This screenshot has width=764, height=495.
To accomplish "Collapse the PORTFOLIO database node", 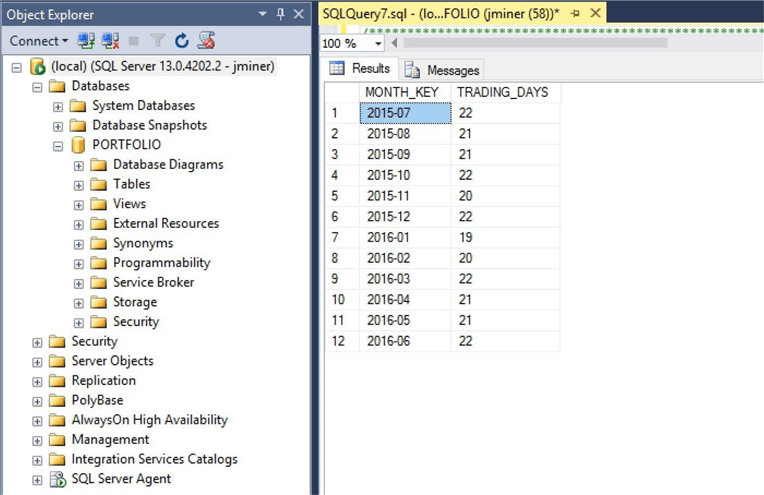I will (x=58, y=145).
